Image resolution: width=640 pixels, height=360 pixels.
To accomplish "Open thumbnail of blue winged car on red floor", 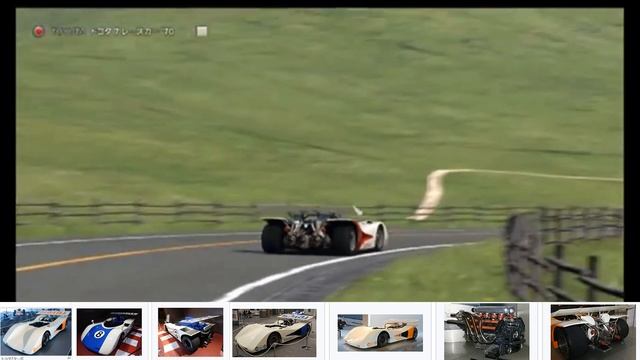I will (x=190, y=332).
